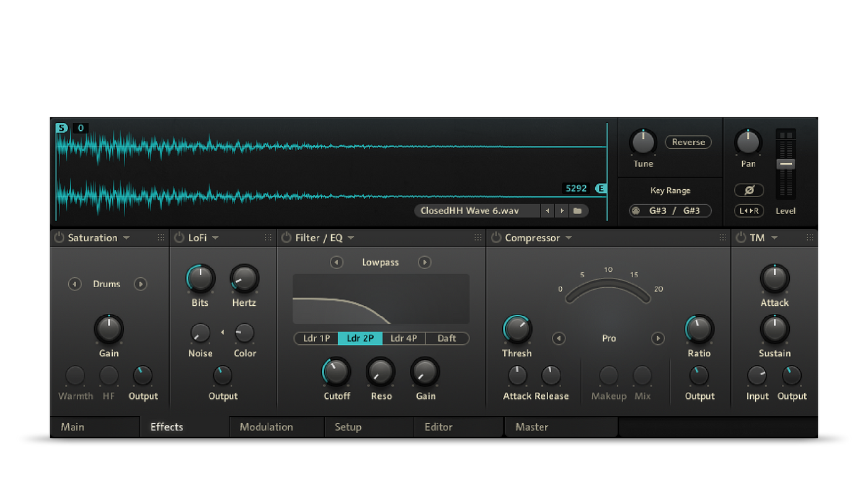Open the LoFi effect dropdown arrow
Viewport: 868px width, 495px height.
215,238
